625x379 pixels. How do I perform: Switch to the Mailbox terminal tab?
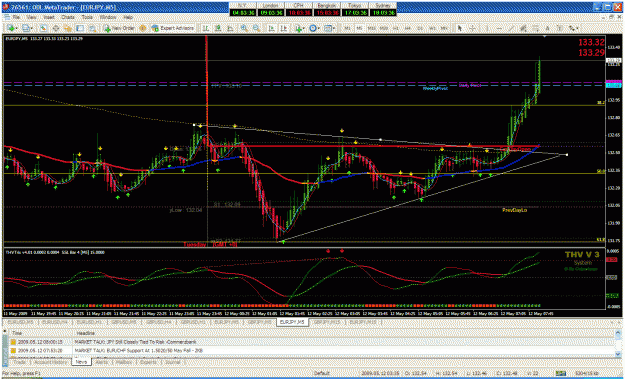[124, 362]
